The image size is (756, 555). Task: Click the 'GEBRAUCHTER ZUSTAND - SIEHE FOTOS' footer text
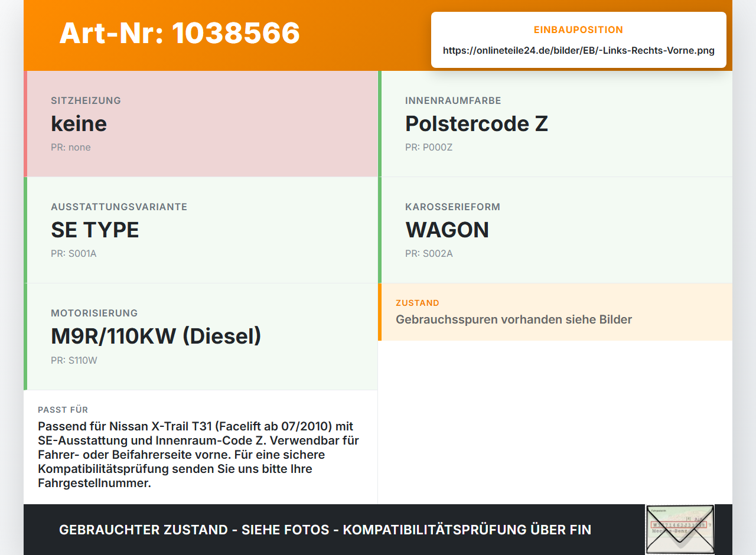click(x=325, y=530)
